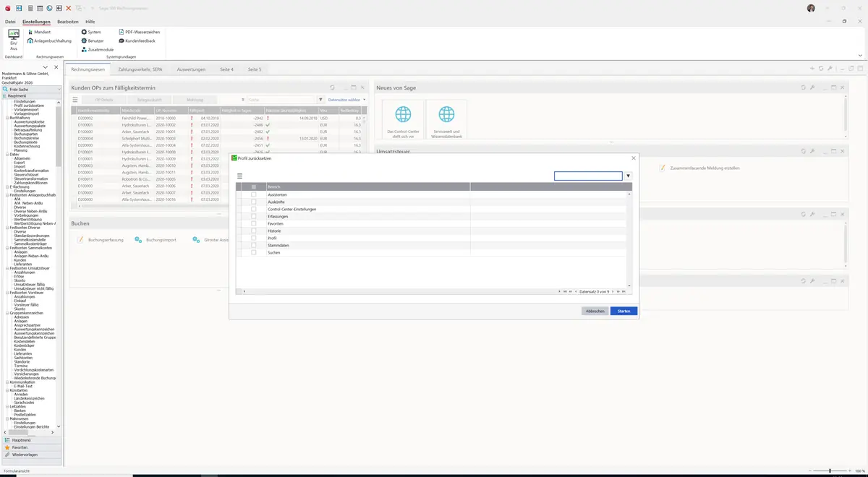Switch to the Auswertungen tab

coord(191,69)
